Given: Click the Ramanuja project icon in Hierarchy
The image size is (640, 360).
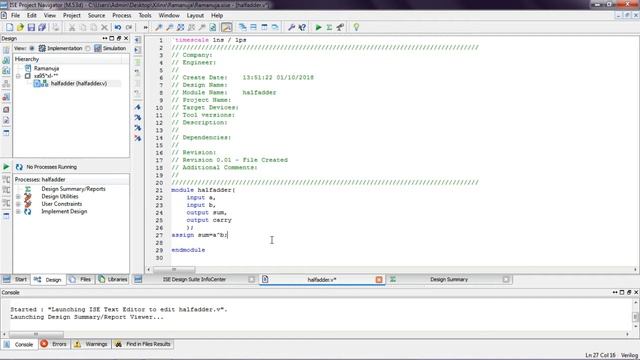Looking at the screenshot, I should coord(28,68).
